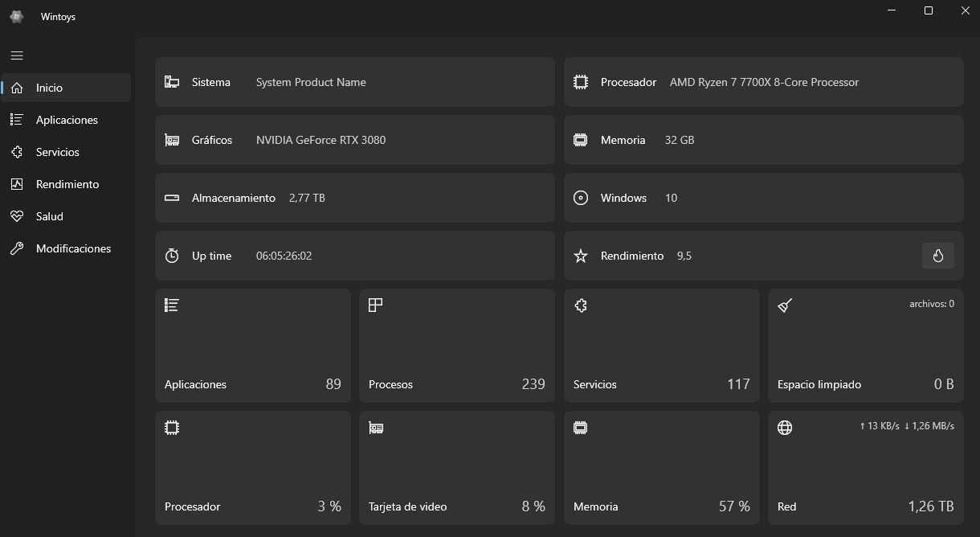980x537 pixels.
Task: Open the Espacio limpiado tile
Action: tap(866, 346)
